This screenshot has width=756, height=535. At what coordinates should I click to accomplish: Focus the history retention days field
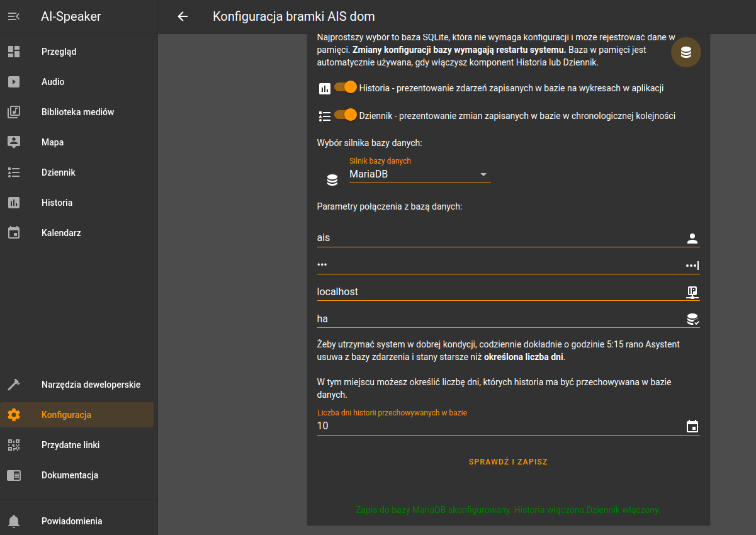click(x=497, y=426)
